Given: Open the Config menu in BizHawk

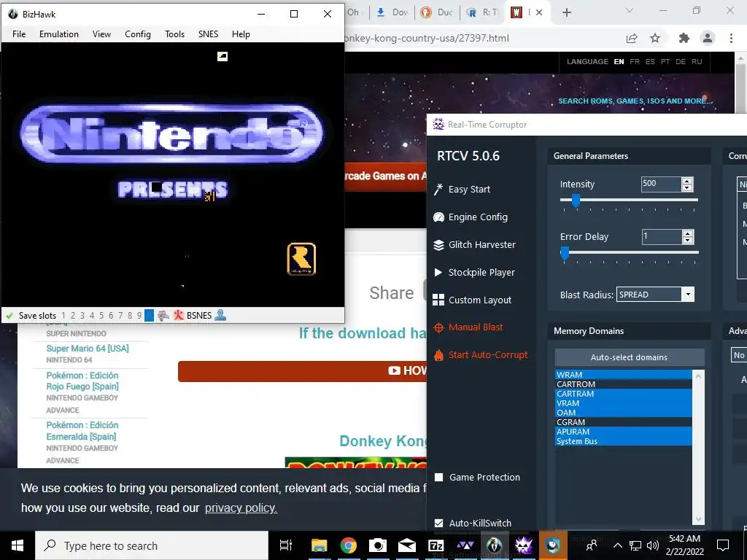Looking at the screenshot, I should click(x=138, y=34).
